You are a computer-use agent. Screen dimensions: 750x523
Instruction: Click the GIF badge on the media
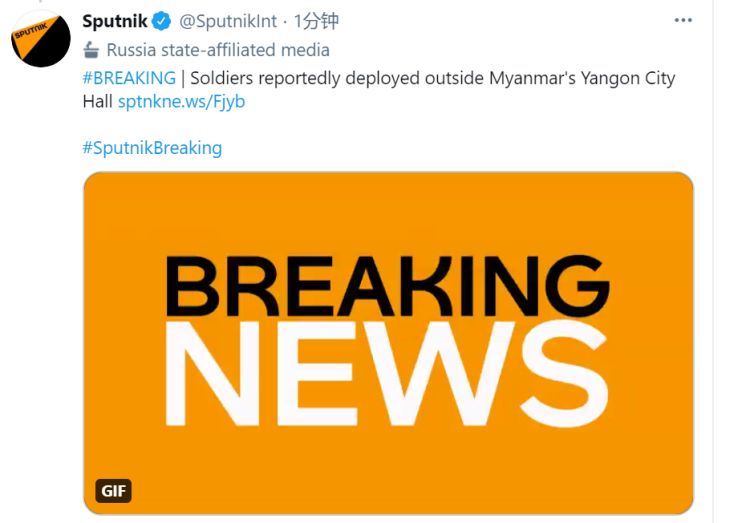114,491
